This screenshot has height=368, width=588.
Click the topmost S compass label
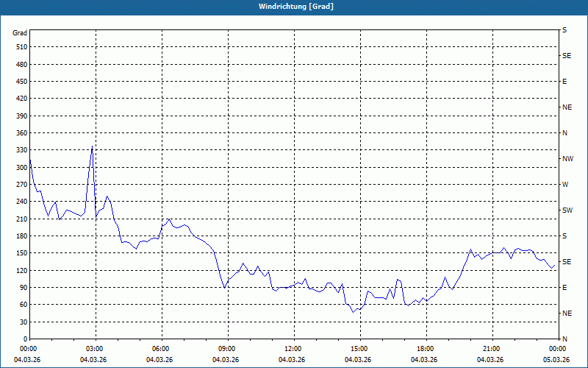(x=564, y=30)
